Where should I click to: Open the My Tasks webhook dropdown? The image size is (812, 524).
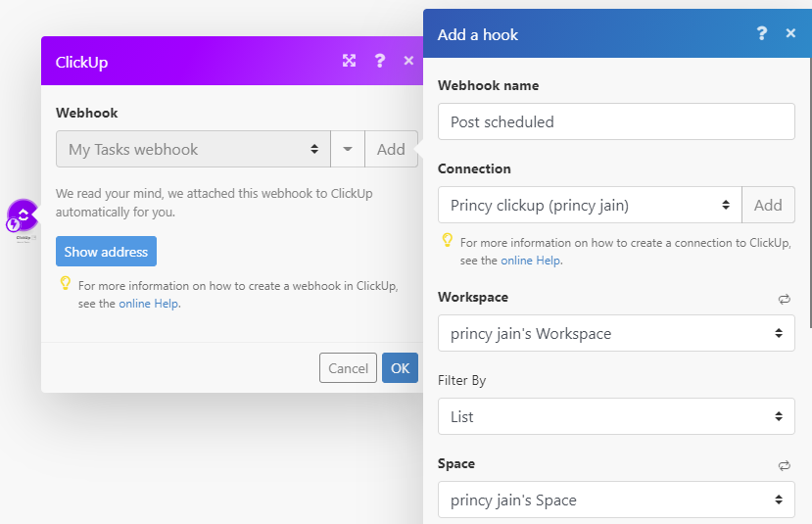click(x=193, y=149)
